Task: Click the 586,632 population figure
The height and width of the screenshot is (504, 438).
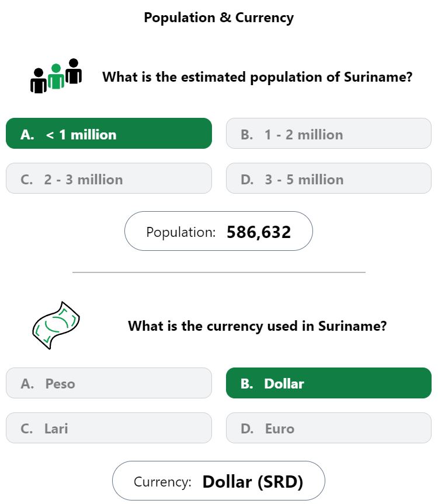Action: 259,232
